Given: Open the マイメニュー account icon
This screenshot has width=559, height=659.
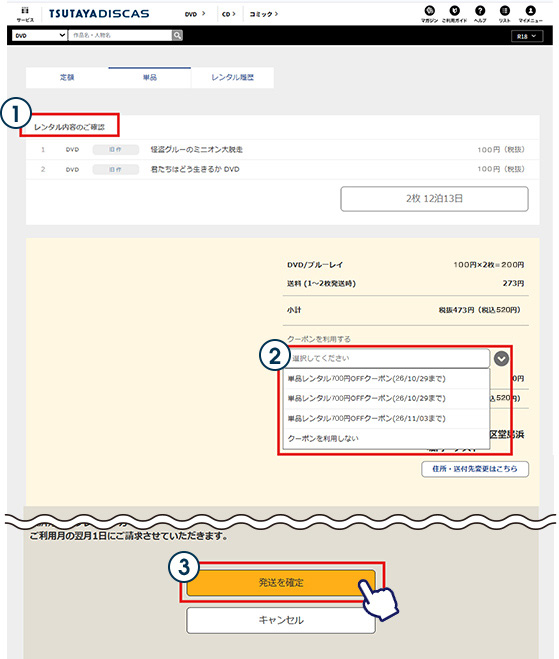Looking at the screenshot, I should [x=530, y=14].
